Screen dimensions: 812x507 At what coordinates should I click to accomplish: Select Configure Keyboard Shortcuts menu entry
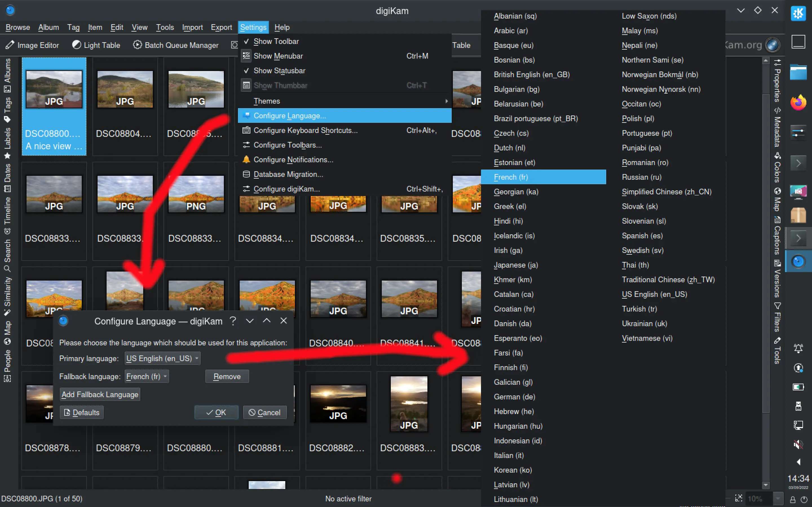[305, 130]
